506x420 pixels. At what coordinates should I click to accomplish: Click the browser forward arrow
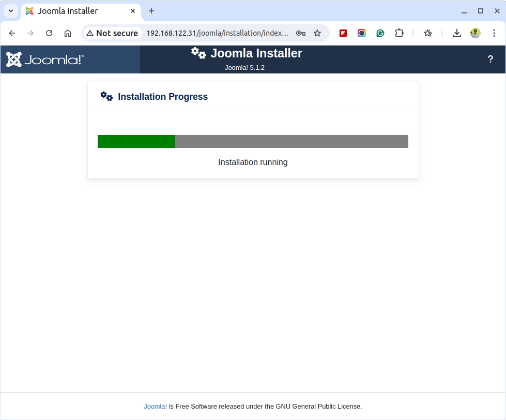click(30, 33)
